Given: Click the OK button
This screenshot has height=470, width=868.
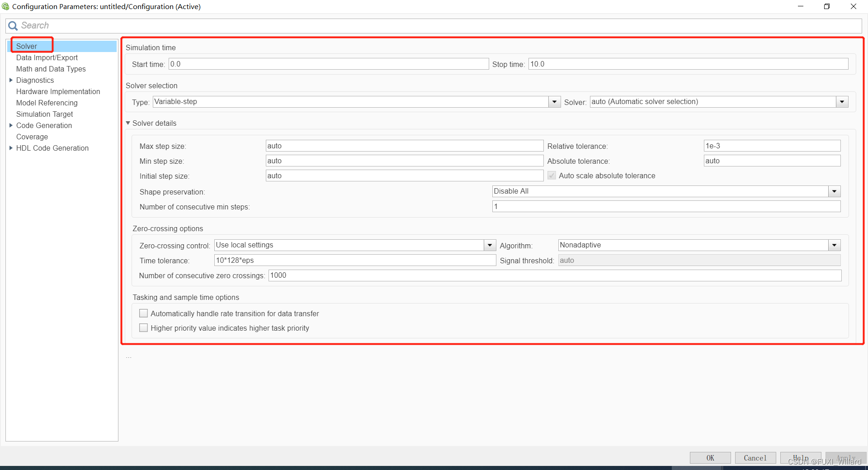Looking at the screenshot, I should [x=710, y=458].
